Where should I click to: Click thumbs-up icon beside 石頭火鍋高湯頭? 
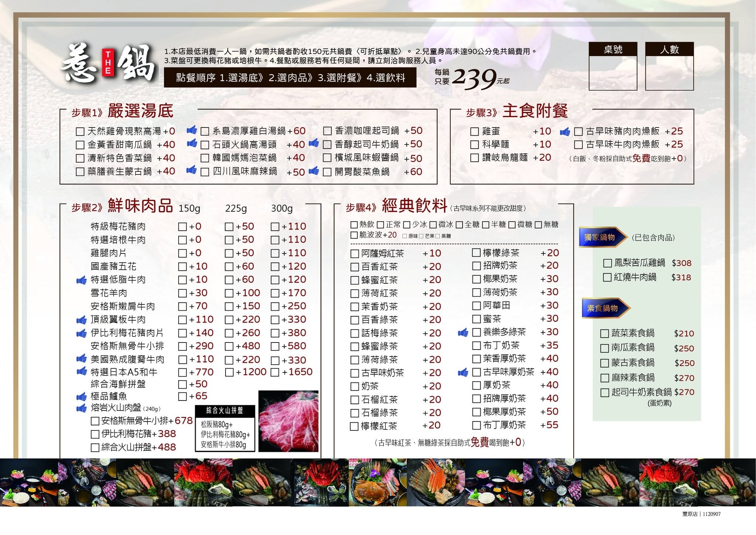192,143
